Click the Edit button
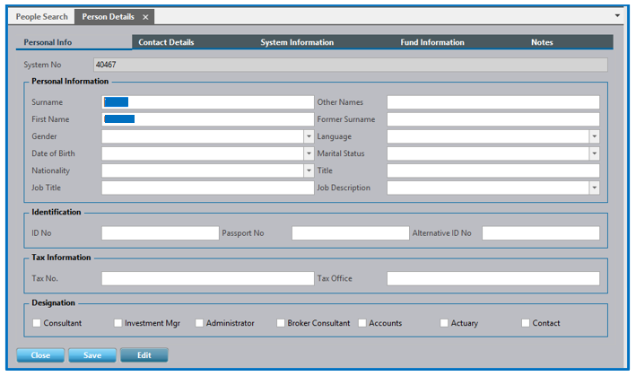The image size is (636, 376). (x=144, y=355)
